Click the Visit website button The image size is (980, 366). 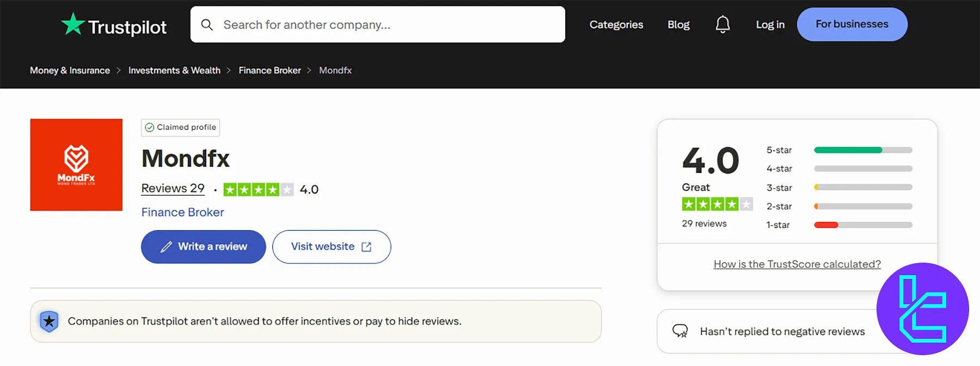pyautogui.click(x=322, y=246)
